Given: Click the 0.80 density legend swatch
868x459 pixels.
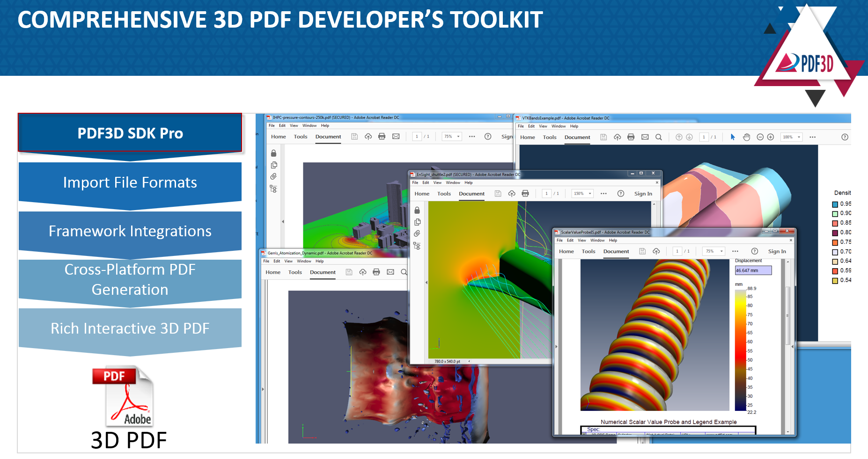Looking at the screenshot, I should click(x=835, y=233).
